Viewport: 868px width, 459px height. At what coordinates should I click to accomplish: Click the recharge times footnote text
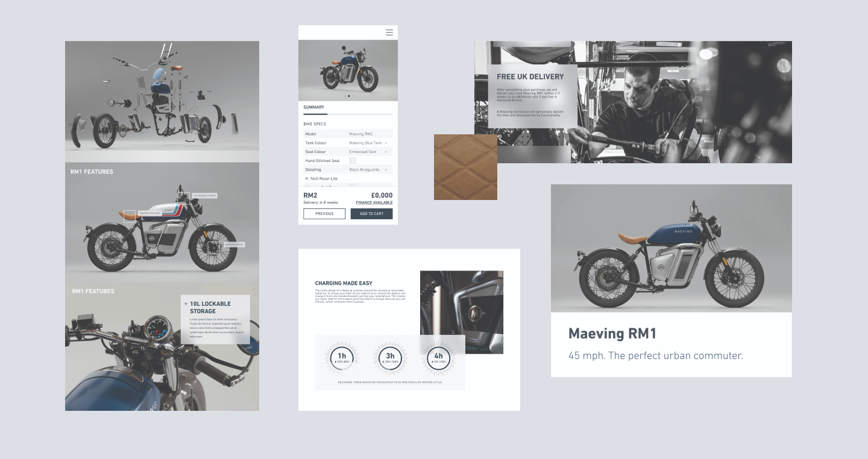point(390,382)
